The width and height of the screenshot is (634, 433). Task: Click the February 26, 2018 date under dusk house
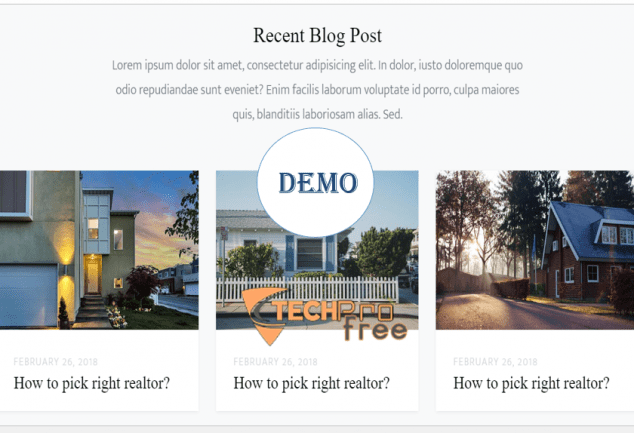55,361
